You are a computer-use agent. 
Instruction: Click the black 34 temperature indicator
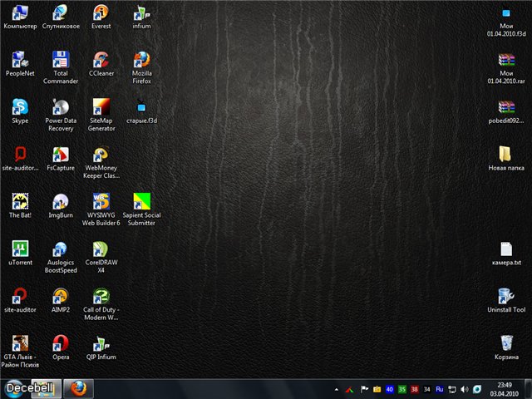point(426,389)
